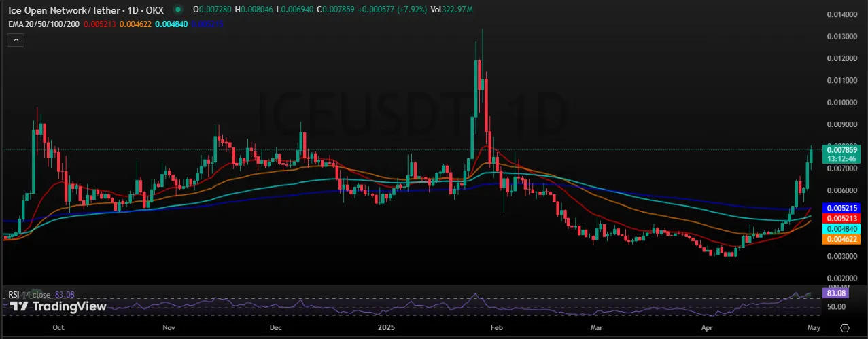Screen dimensions: 868x339
Task: Click the Nov label on the time axis
Action: (169, 327)
